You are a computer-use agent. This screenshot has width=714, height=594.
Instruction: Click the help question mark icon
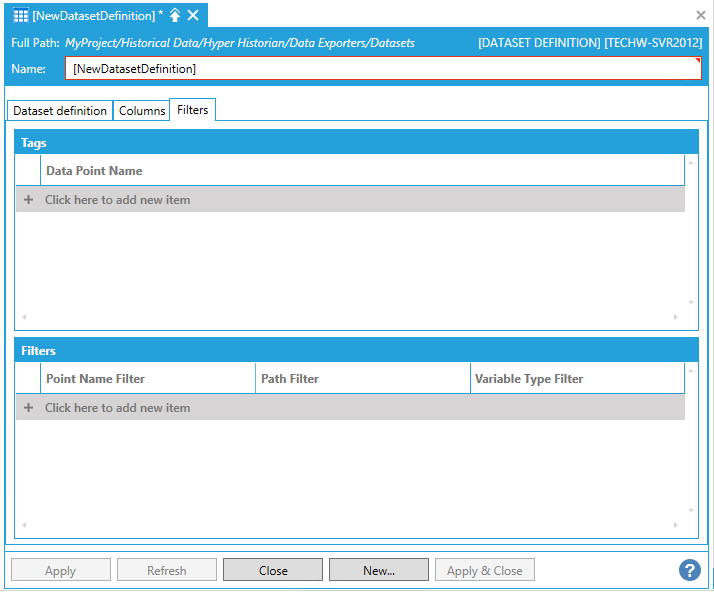coord(689,570)
